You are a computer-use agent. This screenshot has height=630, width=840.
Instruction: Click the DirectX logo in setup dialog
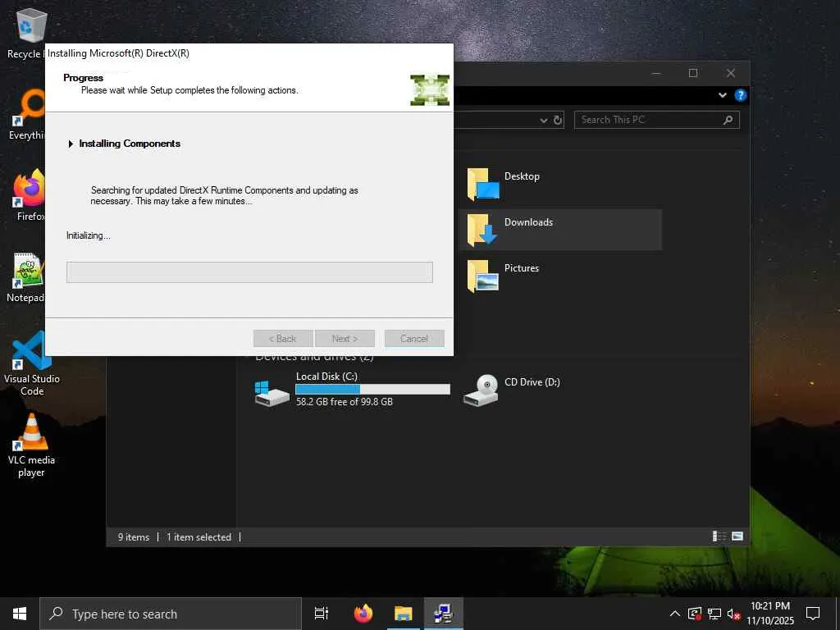430,90
